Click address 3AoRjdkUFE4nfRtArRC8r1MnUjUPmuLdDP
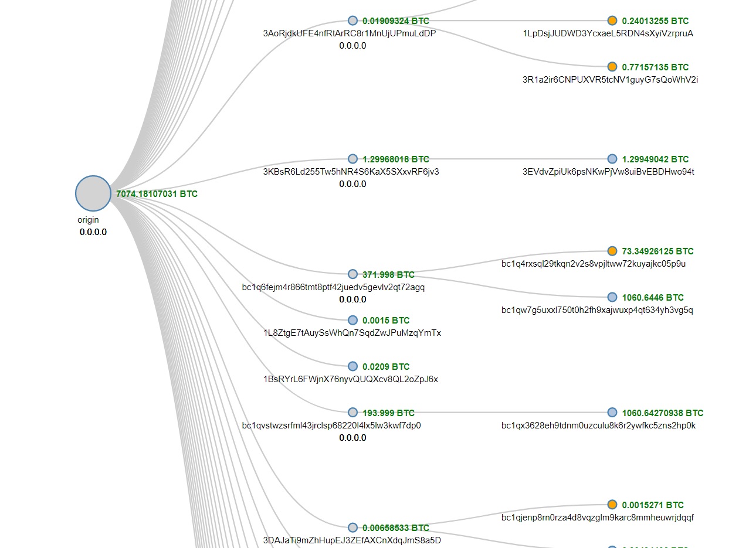Image resolution: width=756 pixels, height=548 pixels. point(350,33)
